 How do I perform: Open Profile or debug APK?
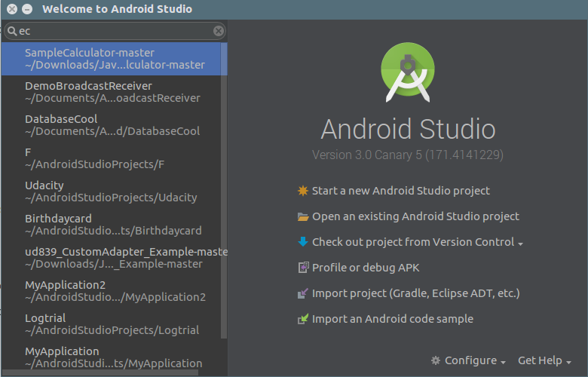[366, 268]
